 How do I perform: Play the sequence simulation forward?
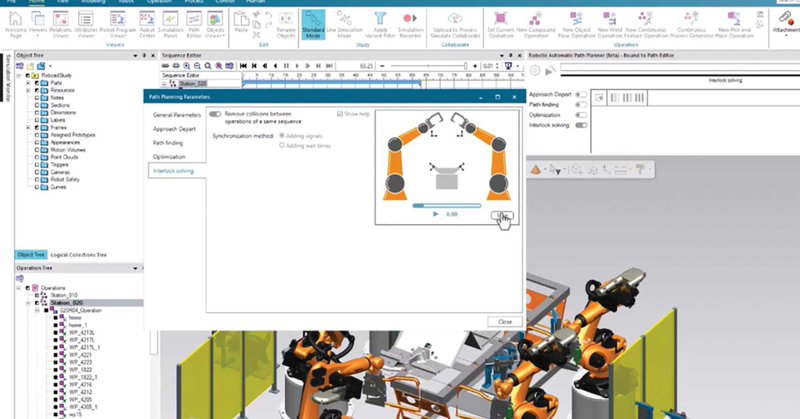(x=297, y=66)
